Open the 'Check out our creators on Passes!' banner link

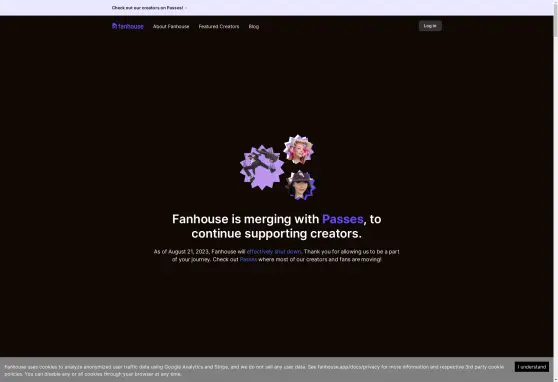[149, 7]
